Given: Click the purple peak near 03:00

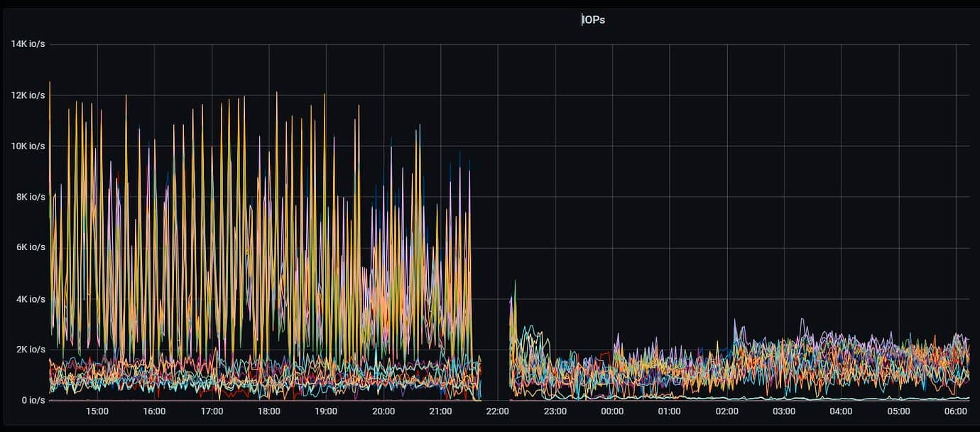Looking at the screenshot, I should [802, 322].
